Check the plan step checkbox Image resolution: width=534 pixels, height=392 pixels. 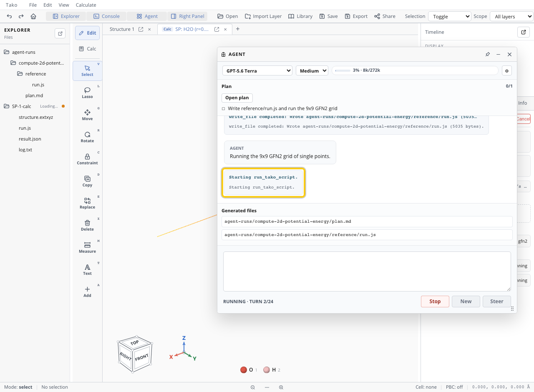(224, 108)
